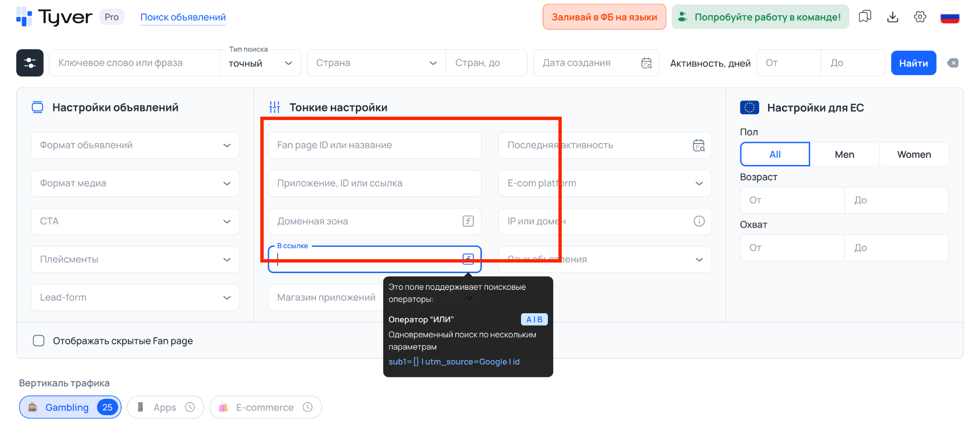The image size is (980, 428).
Task: Clear search with the backspace icon
Action: click(953, 63)
